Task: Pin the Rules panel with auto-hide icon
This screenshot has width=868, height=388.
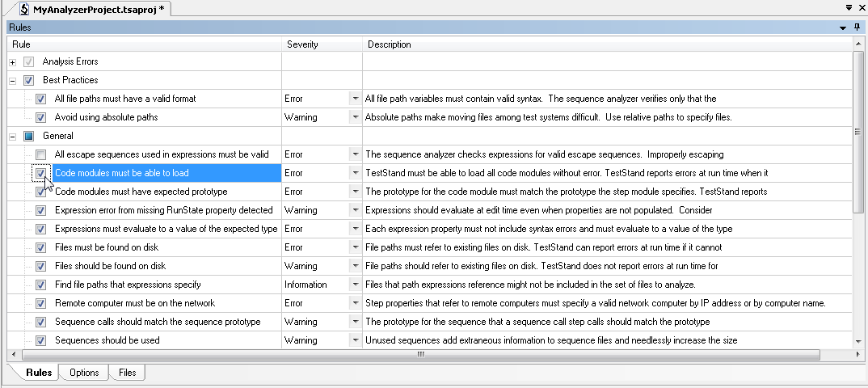Action: click(x=857, y=27)
